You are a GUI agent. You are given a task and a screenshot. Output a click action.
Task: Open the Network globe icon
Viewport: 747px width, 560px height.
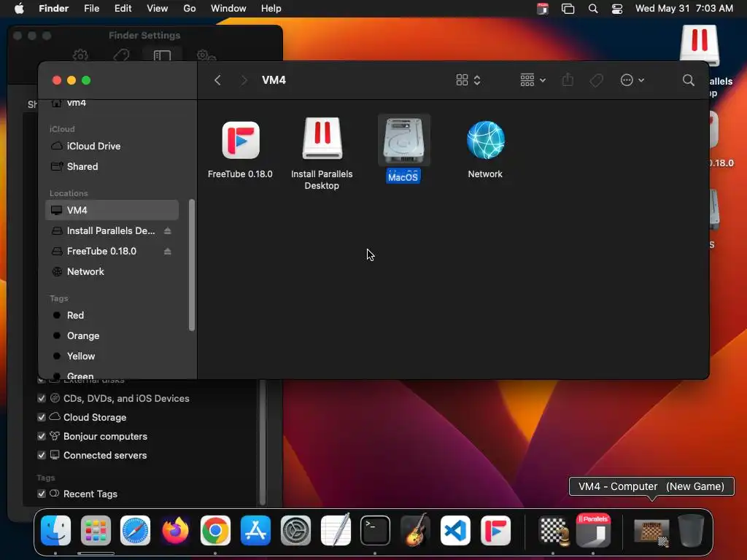coord(485,140)
